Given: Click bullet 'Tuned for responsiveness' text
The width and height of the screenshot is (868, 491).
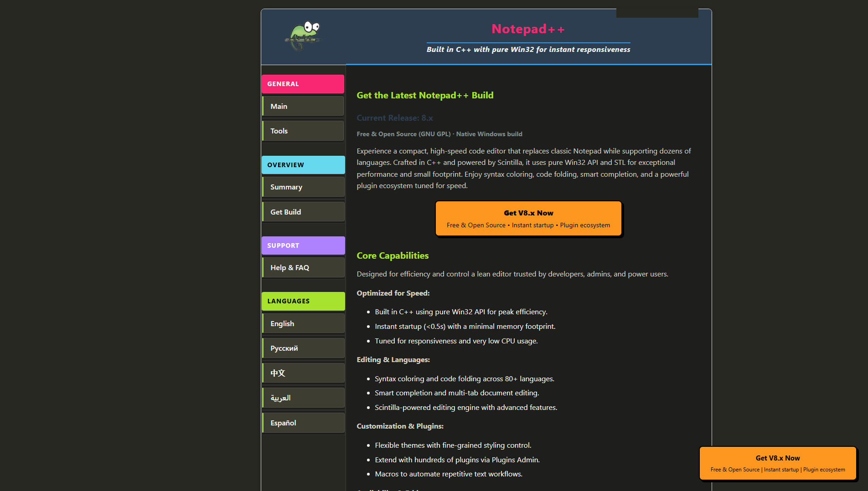Looking at the screenshot, I should 456,341.
